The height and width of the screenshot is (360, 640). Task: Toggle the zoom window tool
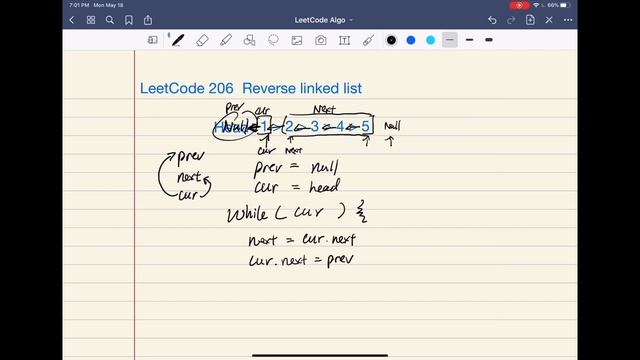[153, 40]
